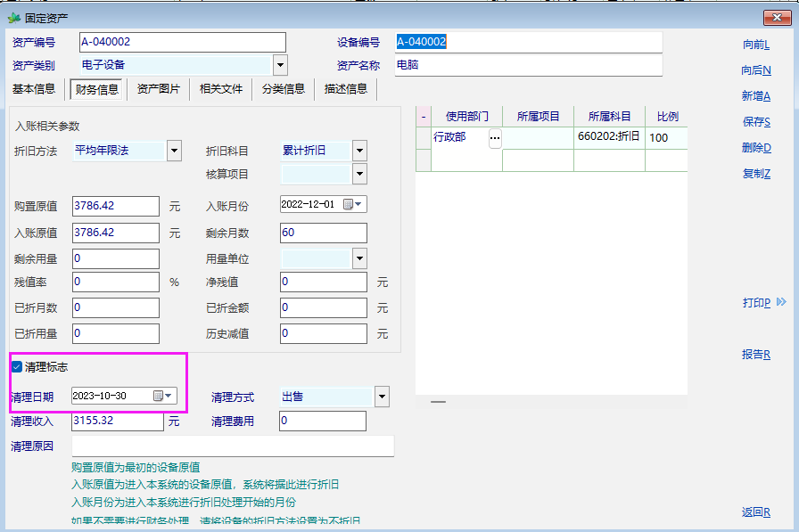Click the minus icon in grid header
Image resolution: width=799 pixels, height=532 pixels.
tap(424, 117)
